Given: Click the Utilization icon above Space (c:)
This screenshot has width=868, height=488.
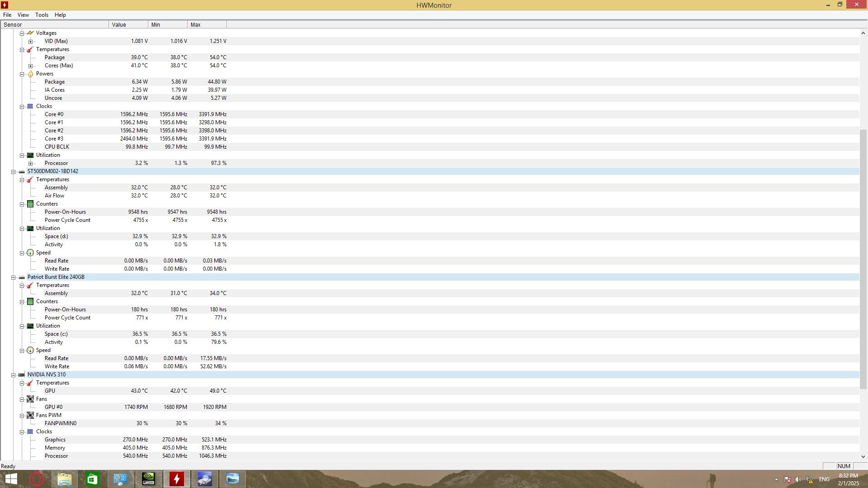Looking at the screenshot, I should coord(30,326).
